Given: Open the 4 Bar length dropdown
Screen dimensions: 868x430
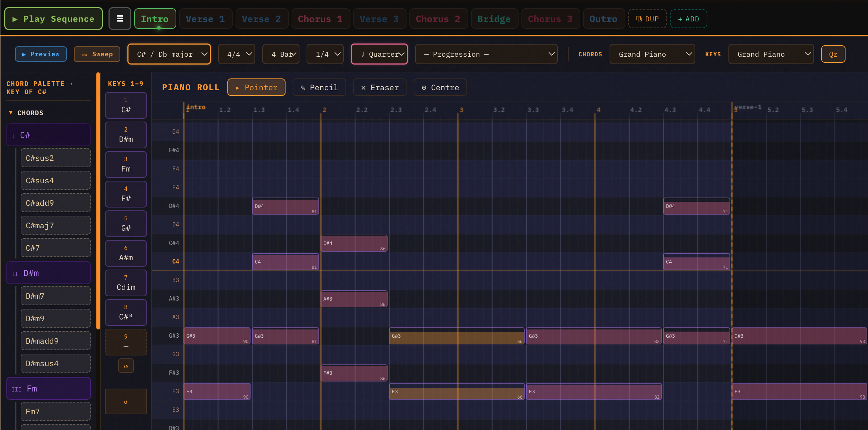Looking at the screenshot, I should [x=281, y=54].
